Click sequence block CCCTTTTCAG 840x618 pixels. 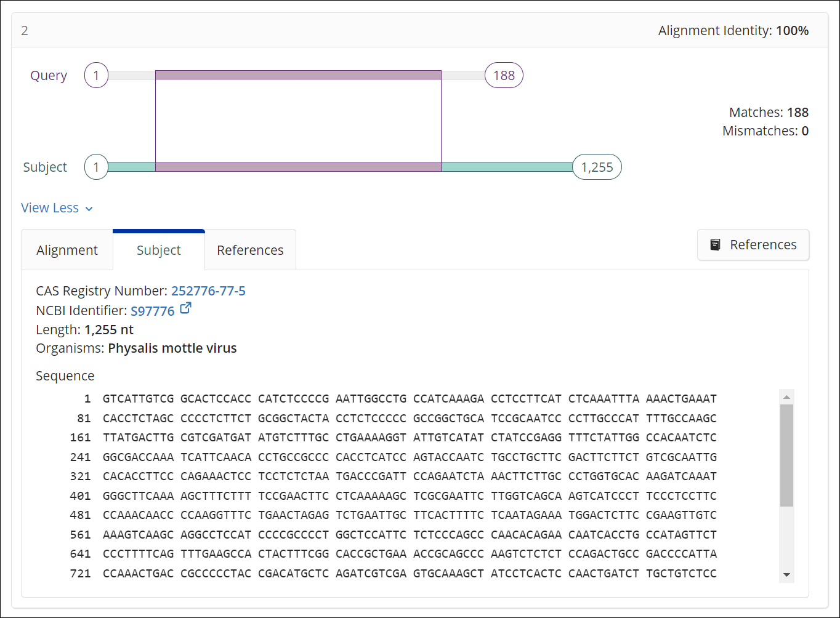[138, 554]
